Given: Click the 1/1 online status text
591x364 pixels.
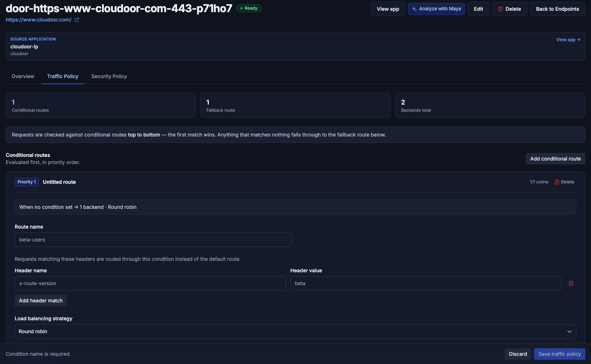Looking at the screenshot, I should 539,182.
